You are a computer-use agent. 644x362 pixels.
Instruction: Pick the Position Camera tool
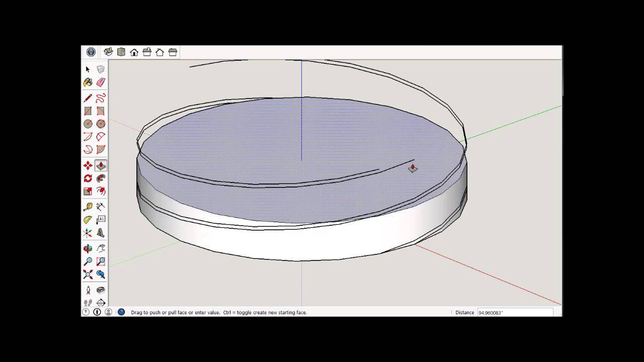pyautogui.click(x=88, y=290)
